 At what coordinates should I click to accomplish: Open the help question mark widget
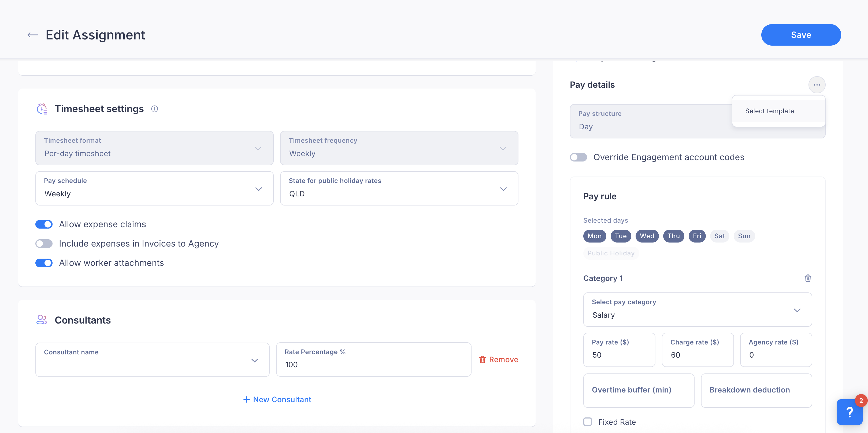pos(850,412)
